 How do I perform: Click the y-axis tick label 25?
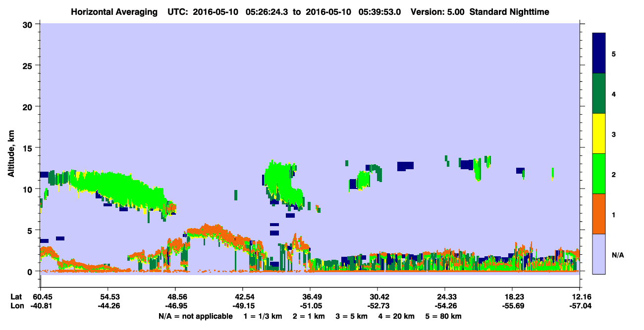pos(29,65)
